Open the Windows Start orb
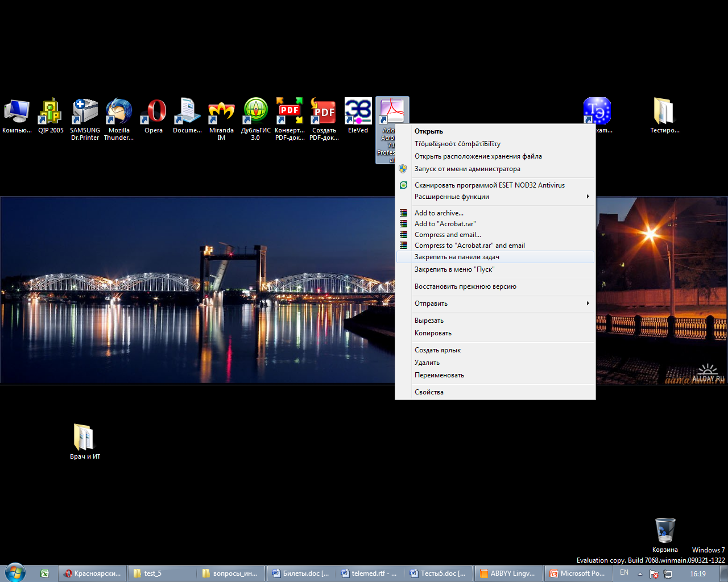Viewport: 728px width, 582px height. click(x=15, y=573)
